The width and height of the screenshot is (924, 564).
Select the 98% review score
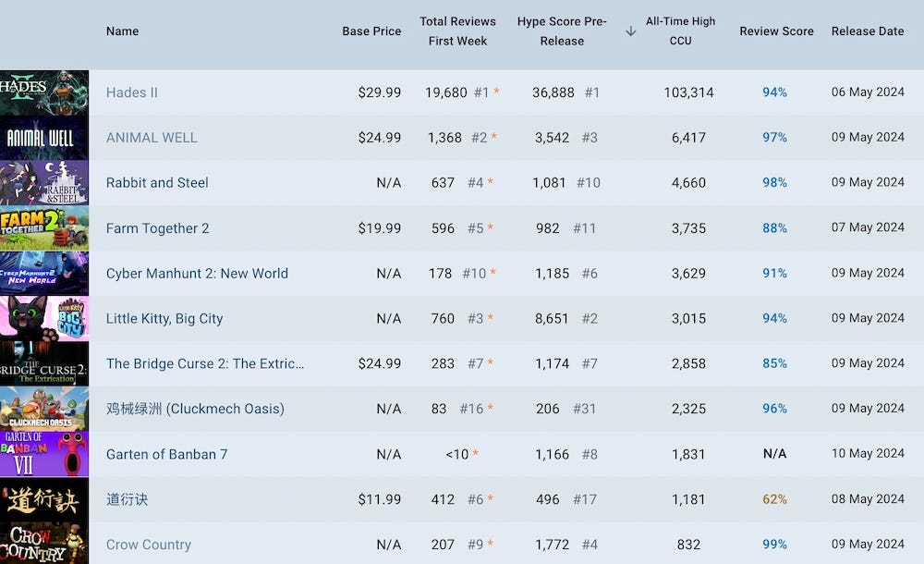[x=774, y=183]
